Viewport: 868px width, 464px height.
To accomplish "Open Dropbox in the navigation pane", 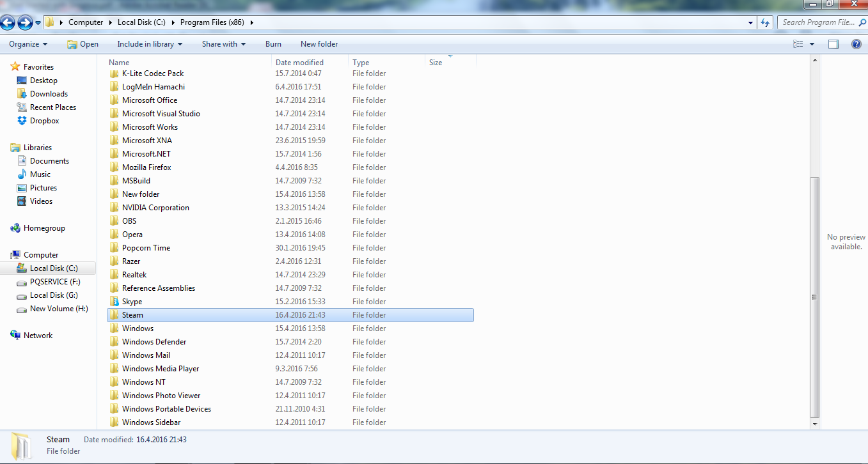I will pos(44,121).
